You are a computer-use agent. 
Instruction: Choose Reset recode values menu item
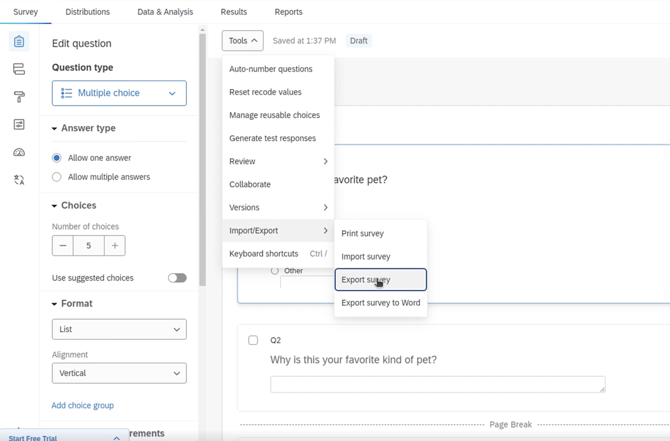[278, 92]
